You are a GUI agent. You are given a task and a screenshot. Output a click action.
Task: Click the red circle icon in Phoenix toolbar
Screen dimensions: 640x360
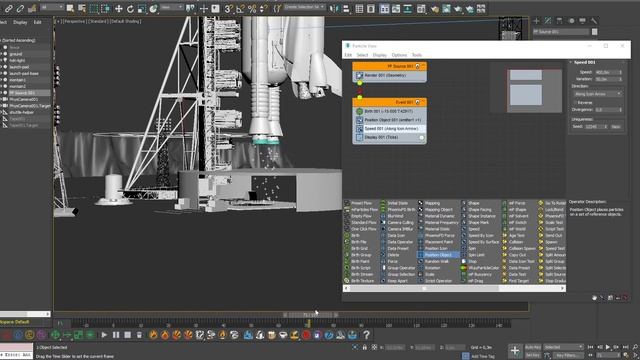[x=306, y=335]
